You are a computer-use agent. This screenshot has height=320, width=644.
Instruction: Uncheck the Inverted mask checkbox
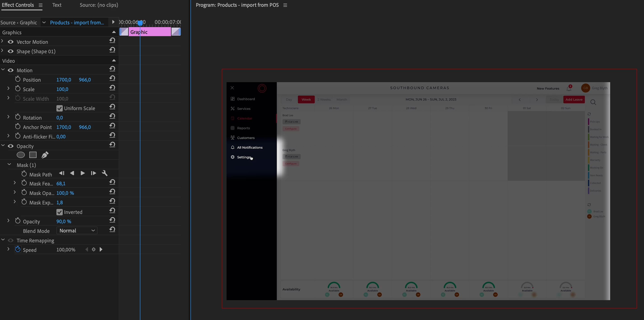coord(60,212)
